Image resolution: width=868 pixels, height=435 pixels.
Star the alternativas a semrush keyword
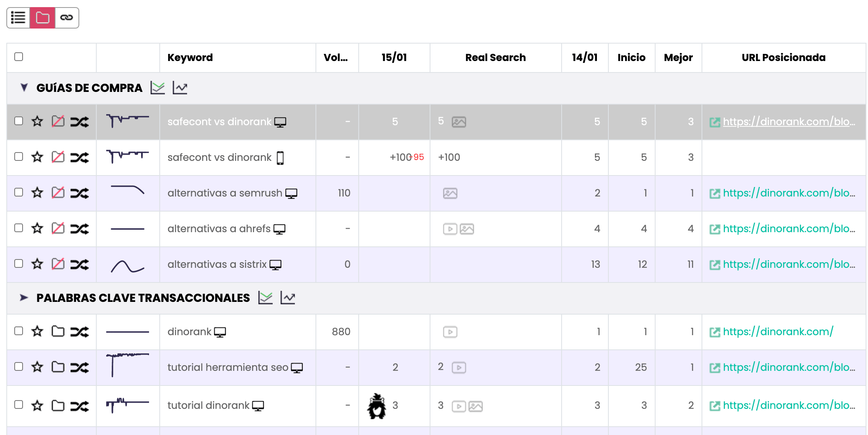point(37,193)
